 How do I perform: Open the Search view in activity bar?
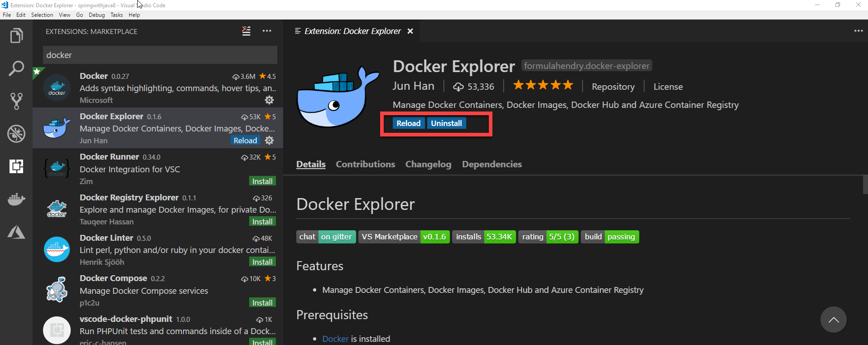pos(16,68)
